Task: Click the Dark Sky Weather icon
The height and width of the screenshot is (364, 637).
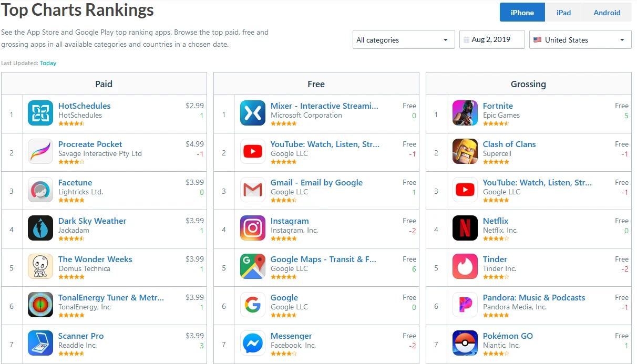Action: pos(40,228)
